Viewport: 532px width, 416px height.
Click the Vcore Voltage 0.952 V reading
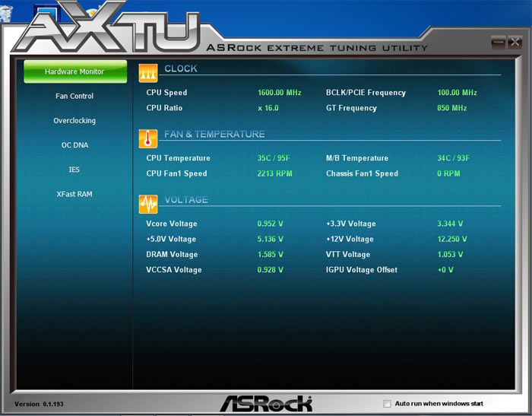[x=270, y=224]
